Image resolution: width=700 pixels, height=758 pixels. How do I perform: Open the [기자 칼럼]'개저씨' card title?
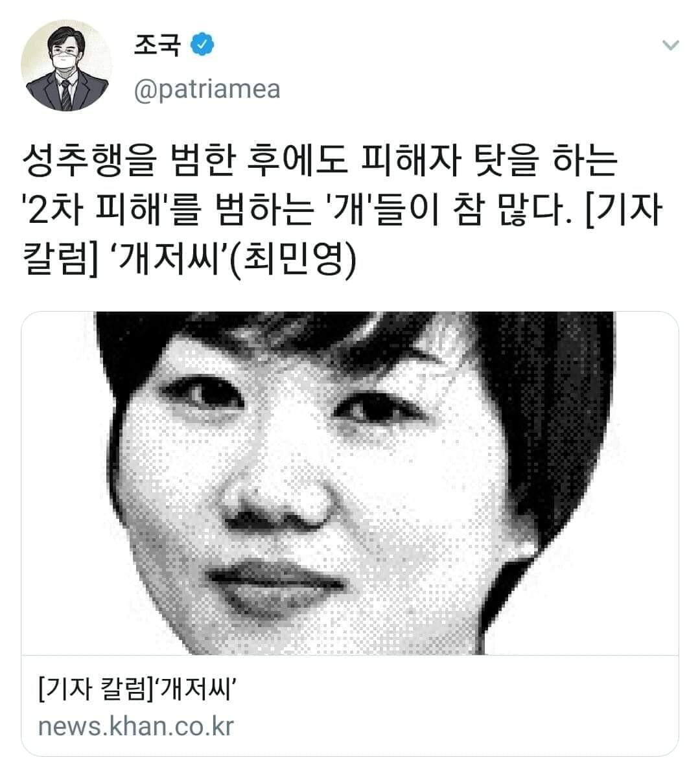tap(136, 689)
